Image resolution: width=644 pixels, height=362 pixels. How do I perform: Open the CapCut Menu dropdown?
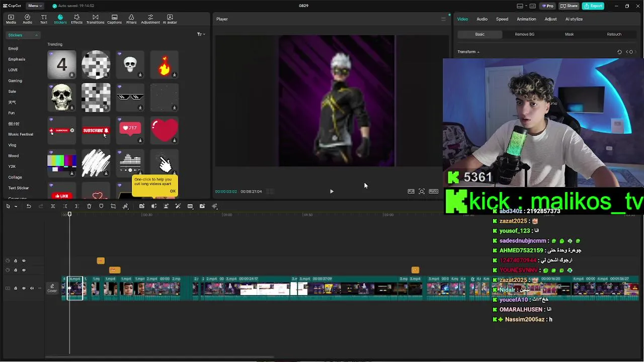(x=34, y=6)
